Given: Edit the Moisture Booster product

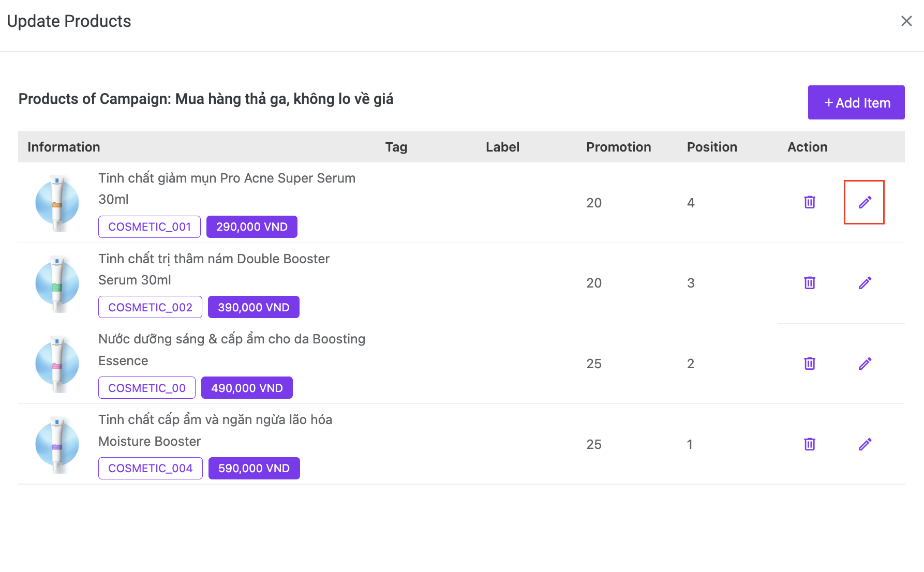Looking at the screenshot, I should click(x=865, y=444).
